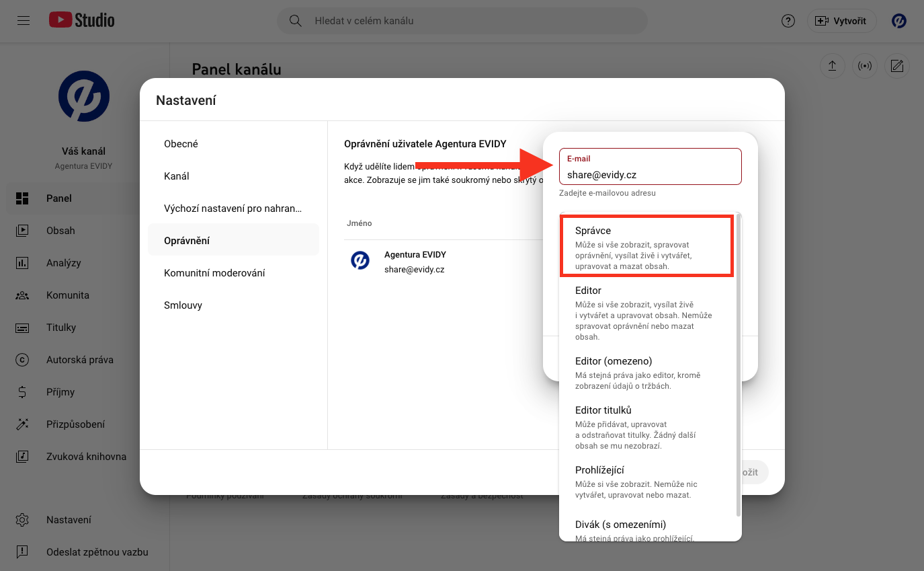Viewport: 924px width, 571px height.
Task: Open Výchozí nastavení pro nahrávání tab
Action: (233, 208)
